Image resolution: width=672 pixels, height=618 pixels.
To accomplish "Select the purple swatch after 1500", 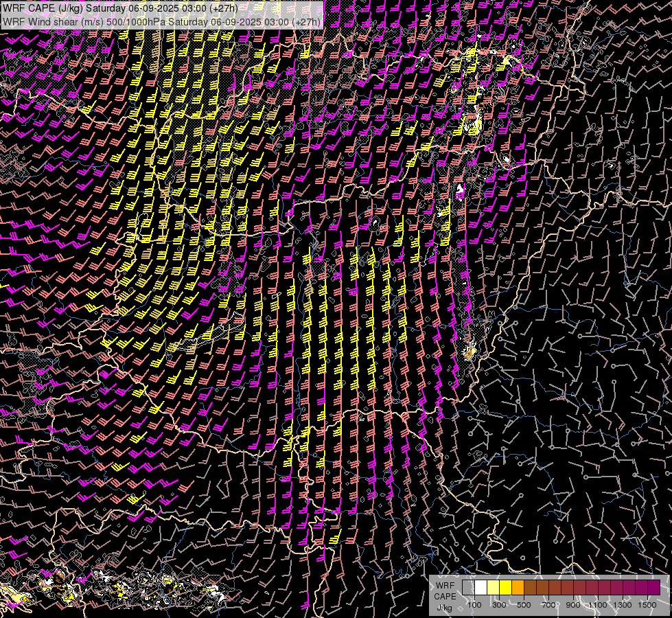I will (x=654, y=588).
